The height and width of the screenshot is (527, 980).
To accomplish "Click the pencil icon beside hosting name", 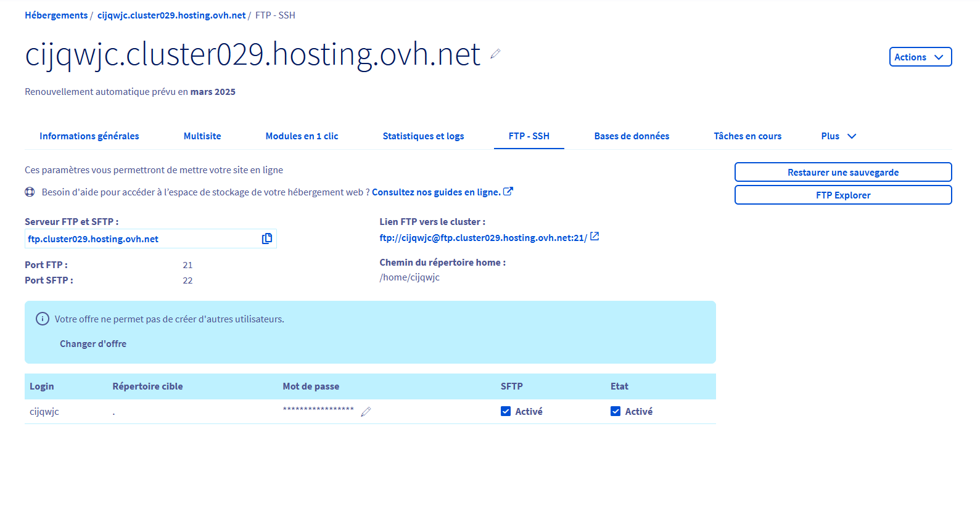I will click(495, 54).
